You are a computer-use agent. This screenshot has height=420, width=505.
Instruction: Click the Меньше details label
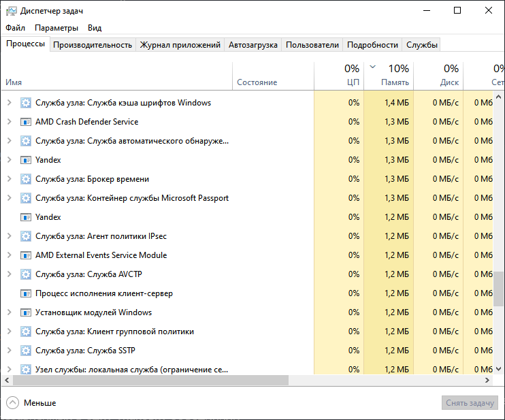40,403
